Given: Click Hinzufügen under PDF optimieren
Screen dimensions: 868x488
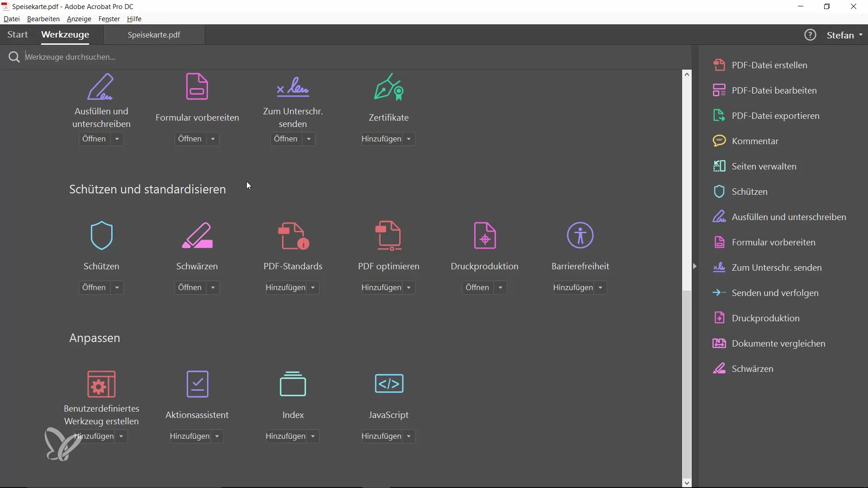Looking at the screenshot, I should pos(382,288).
